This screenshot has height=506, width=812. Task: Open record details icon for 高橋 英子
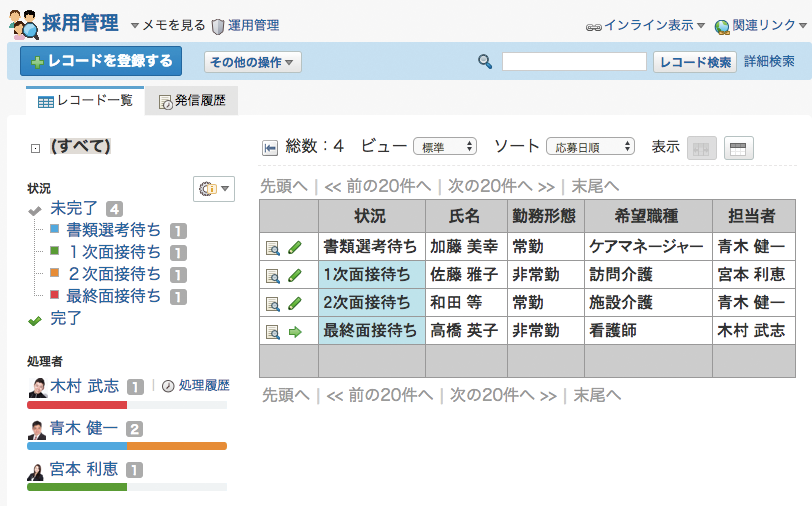[x=273, y=332]
